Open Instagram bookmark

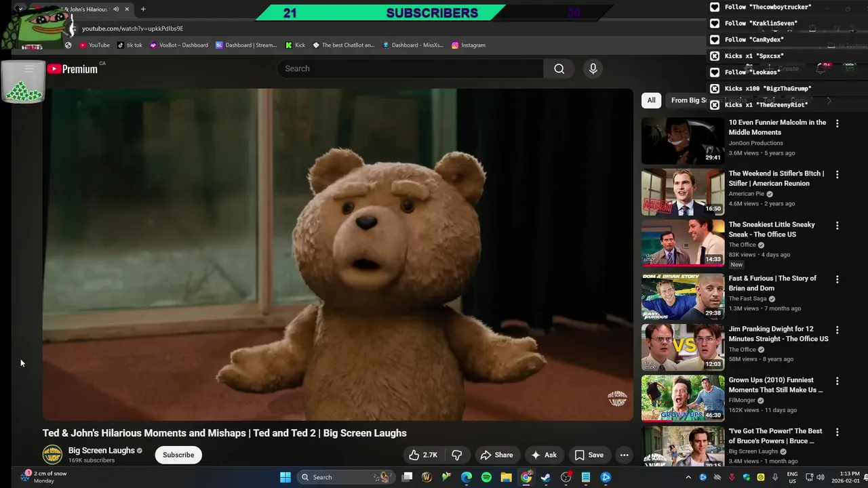click(468, 45)
